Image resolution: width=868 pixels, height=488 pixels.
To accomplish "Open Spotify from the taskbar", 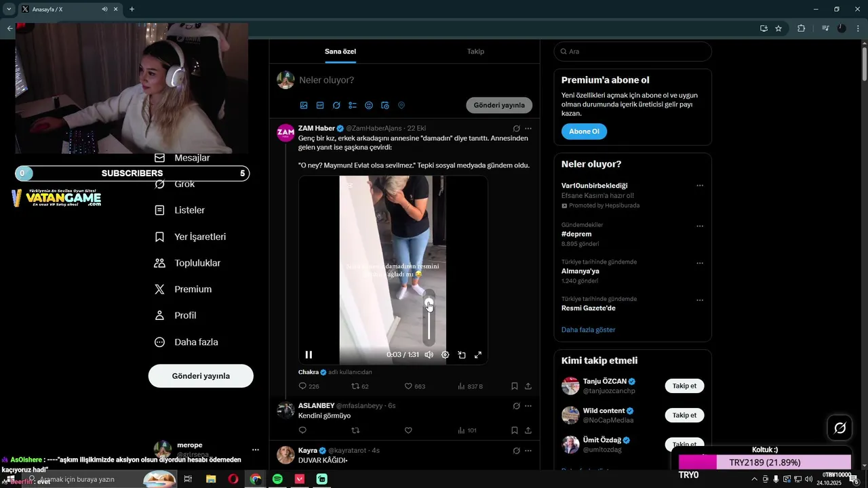I will (277, 479).
